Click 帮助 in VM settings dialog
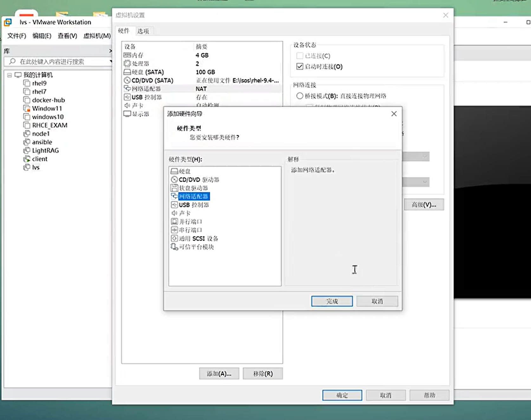 click(430, 395)
